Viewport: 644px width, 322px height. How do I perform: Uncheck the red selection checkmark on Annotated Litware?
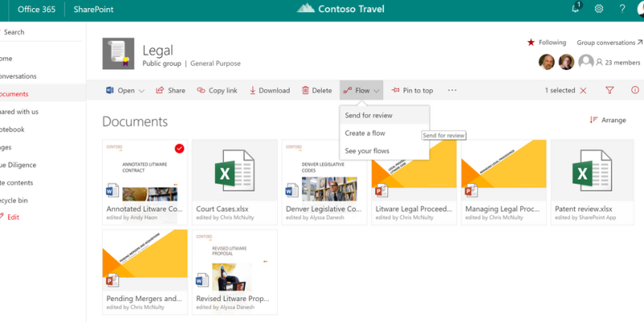click(179, 149)
